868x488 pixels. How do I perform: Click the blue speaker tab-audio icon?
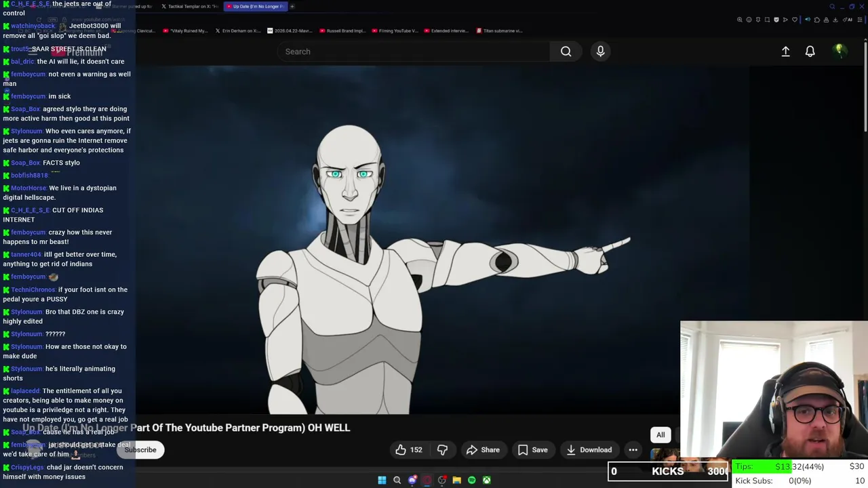[808, 20]
